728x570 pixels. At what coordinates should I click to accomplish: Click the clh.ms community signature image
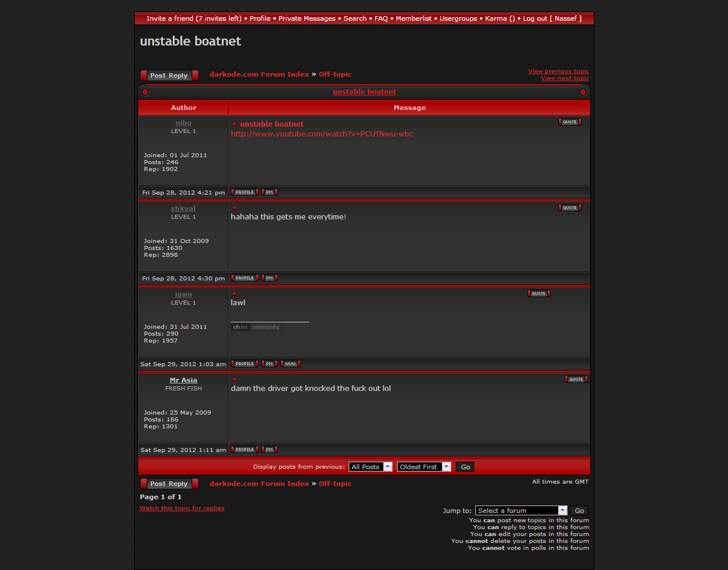(256, 327)
